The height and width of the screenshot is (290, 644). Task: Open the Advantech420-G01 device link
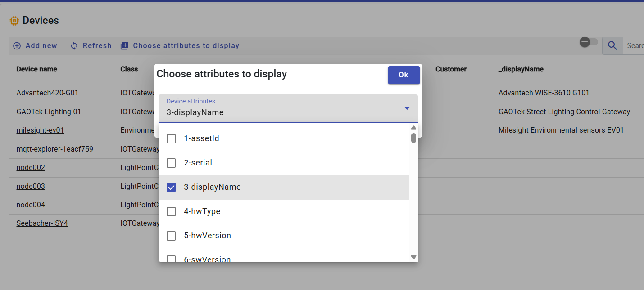point(47,93)
